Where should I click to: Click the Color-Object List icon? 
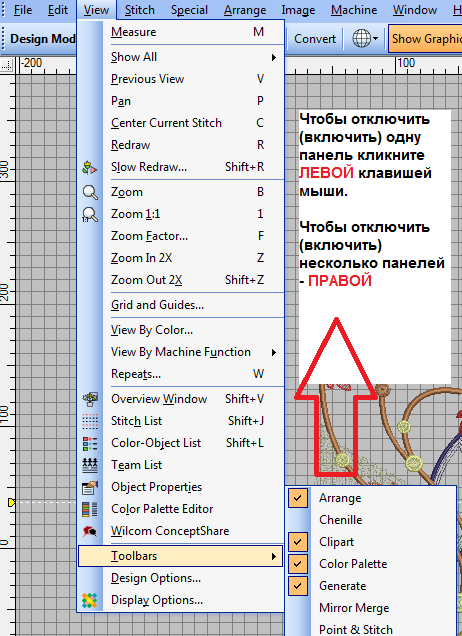pyautogui.click(x=90, y=443)
